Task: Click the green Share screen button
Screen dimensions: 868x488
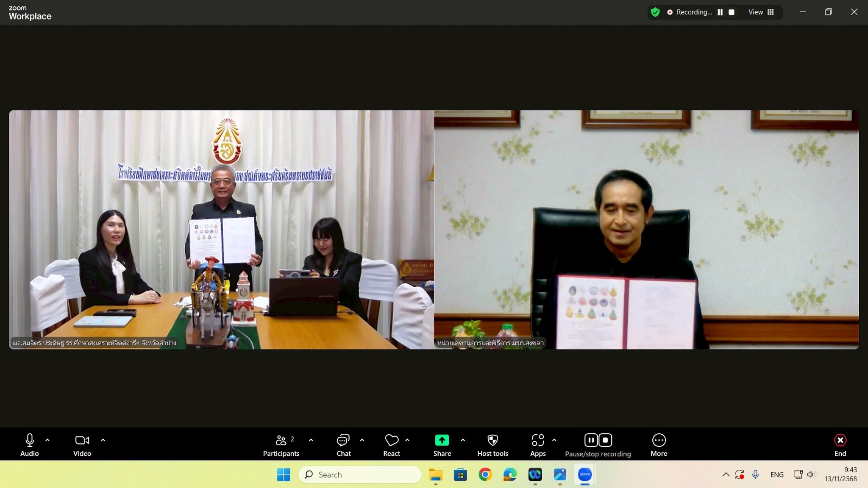Action: coord(442,441)
